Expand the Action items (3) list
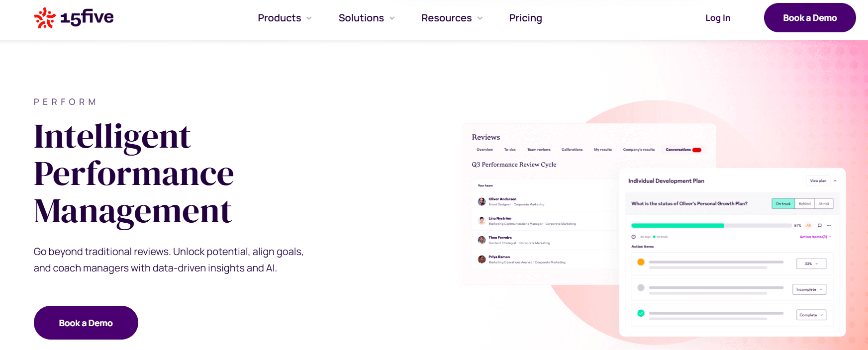 tap(815, 237)
